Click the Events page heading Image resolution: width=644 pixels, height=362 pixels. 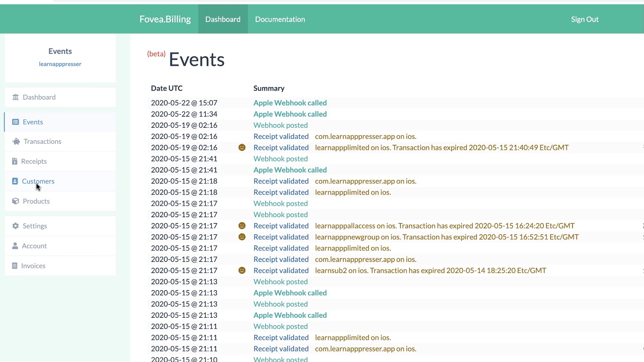click(196, 59)
